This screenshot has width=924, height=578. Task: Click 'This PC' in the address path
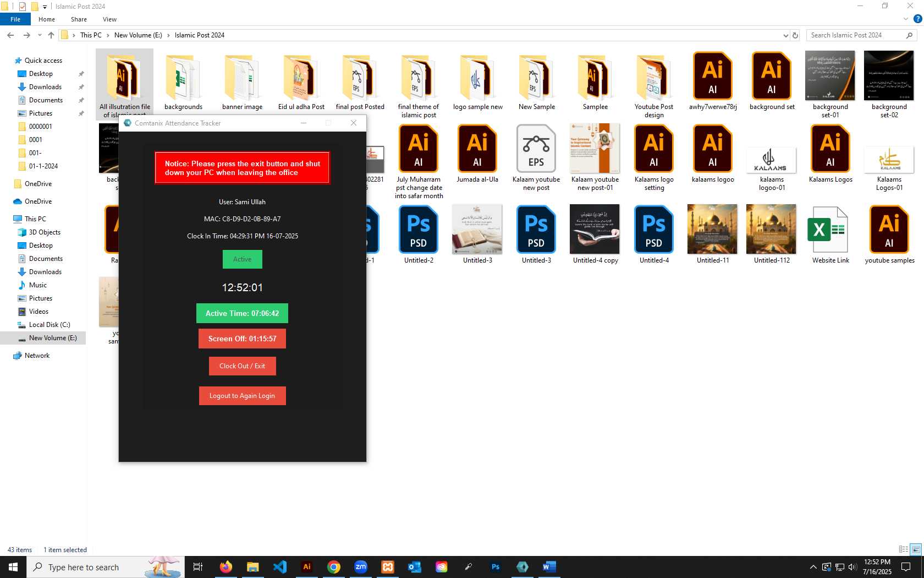tap(91, 35)
